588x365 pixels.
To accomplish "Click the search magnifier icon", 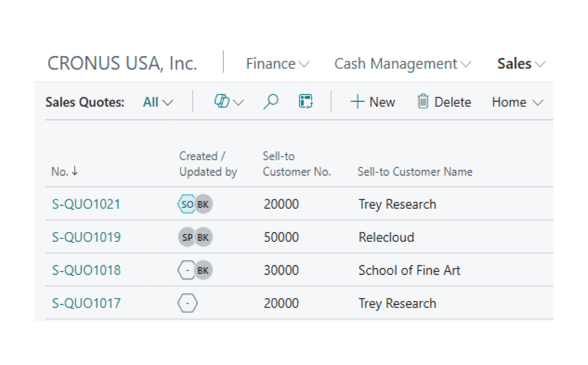I will (x=271, y=102).
